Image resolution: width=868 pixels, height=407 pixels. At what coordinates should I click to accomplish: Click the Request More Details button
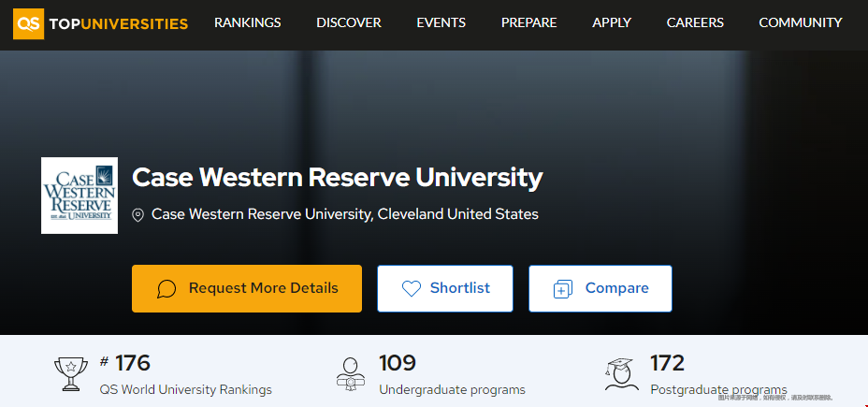[247, 288]
